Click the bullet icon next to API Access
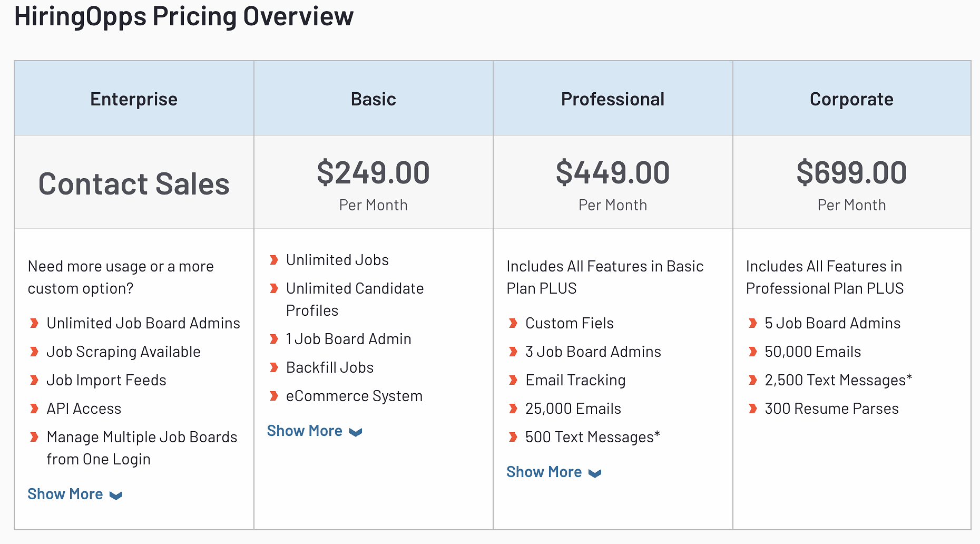 click(x=34, y=409)
